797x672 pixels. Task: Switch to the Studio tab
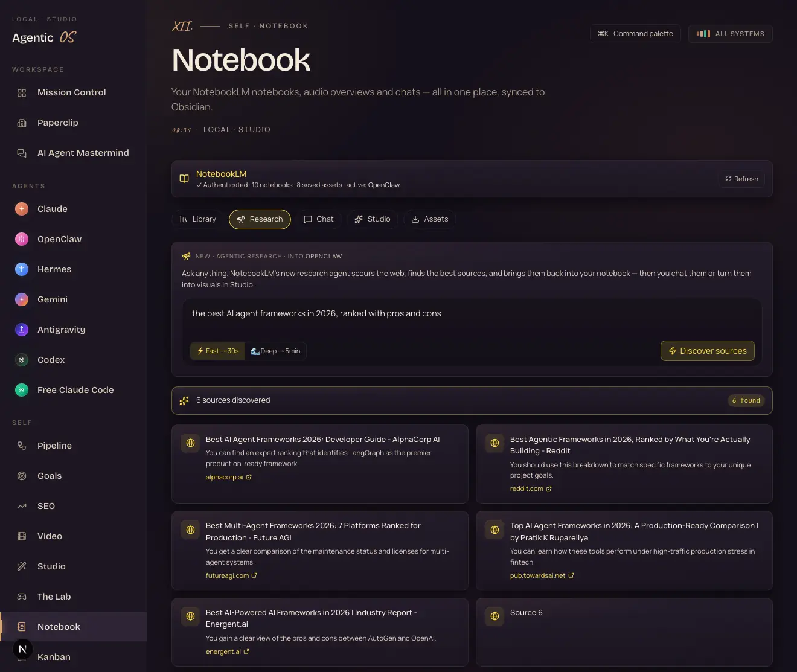(x=373, y=219)
